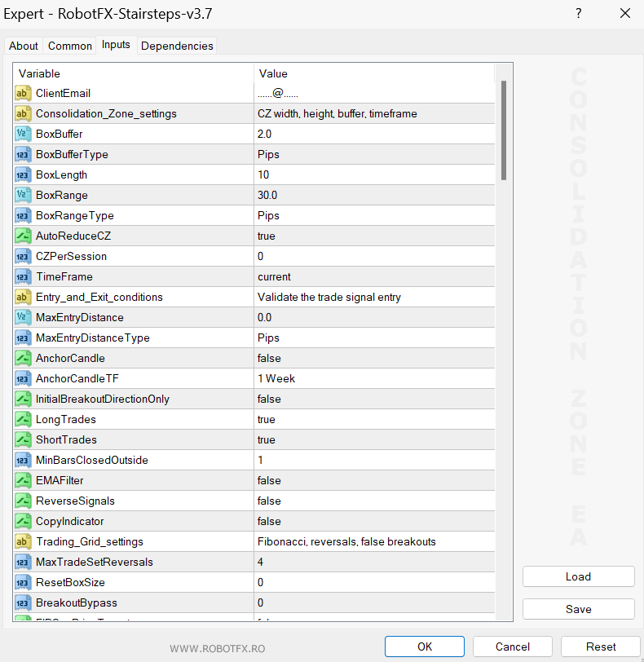Open the AnchorCandleTF 1 Week value list
The height and width of the screenshot is (662, 644).
coord(374,379)
